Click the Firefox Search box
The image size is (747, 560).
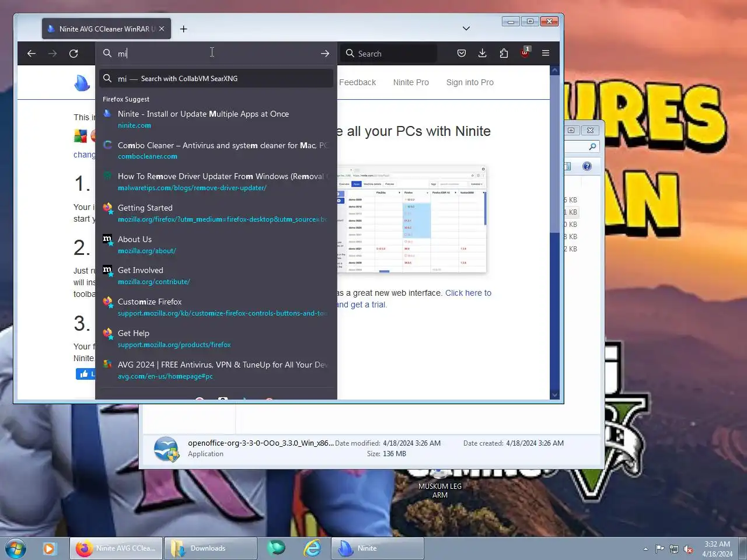pyautogui.click(x=389, y=54)
